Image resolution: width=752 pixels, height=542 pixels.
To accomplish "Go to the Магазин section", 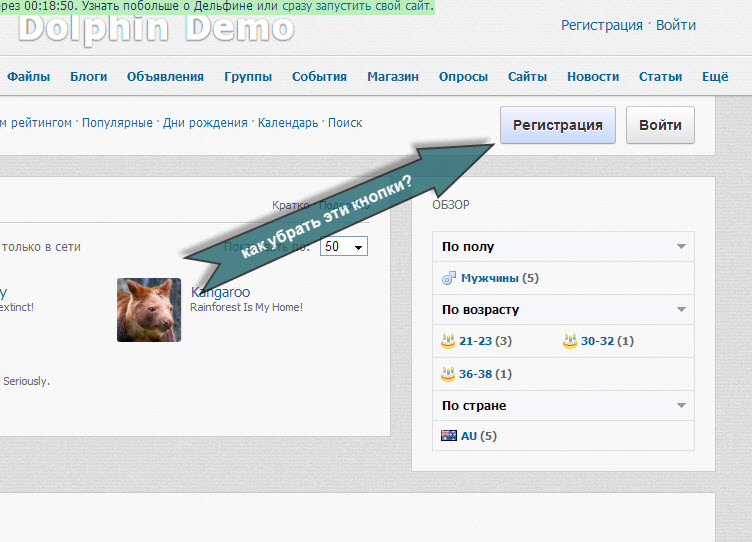I will pyautogui.click(x=393, y=77).
